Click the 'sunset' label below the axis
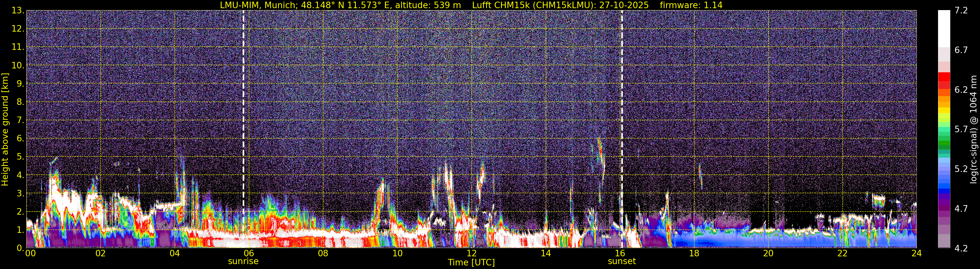Screen dimensions: 980x269 click(x=622, y=262)
